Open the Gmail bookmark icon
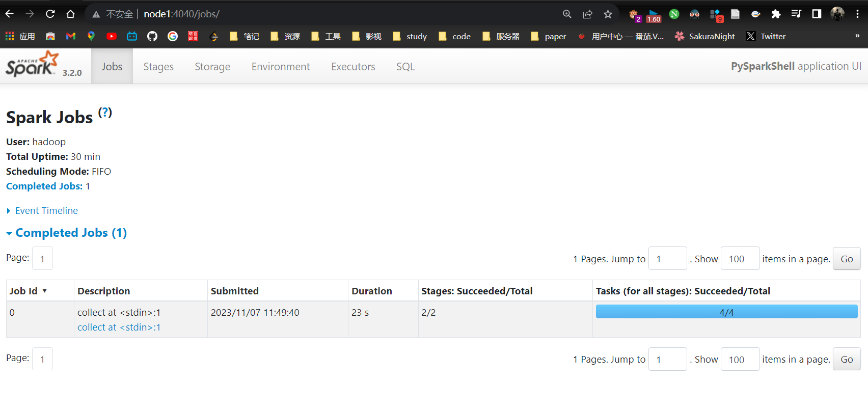The width and height of the screenshot is (868, 411). [x=71, y=36]
